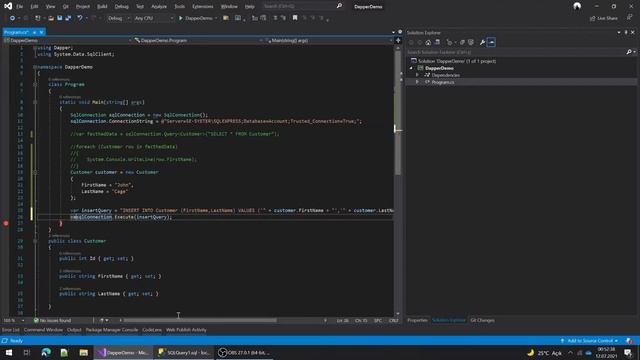Image resolution: width=640 pixels, height=360 pixels.
Task: Open the DapperDemo project navigation dropdown
Action: pyautogui.click(x=68, y=40)
